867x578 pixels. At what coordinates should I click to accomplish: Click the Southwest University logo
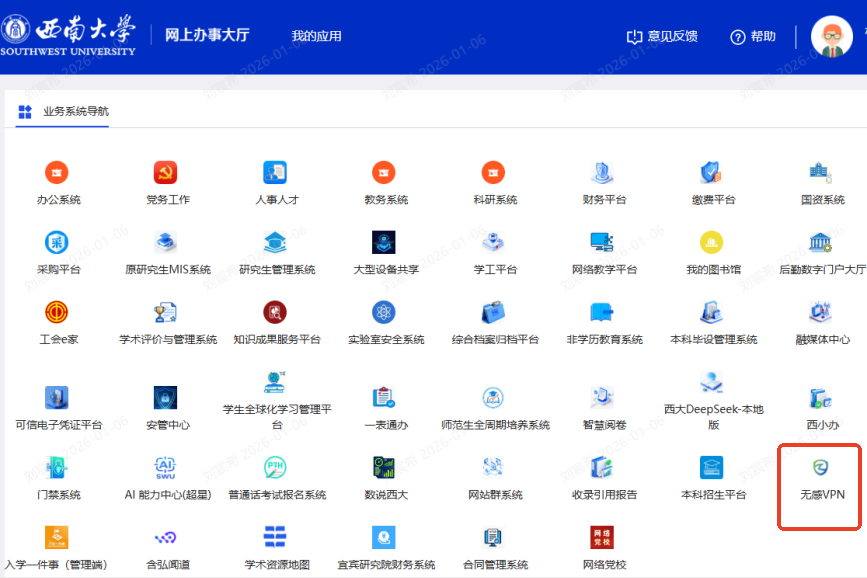pos(69,36)
